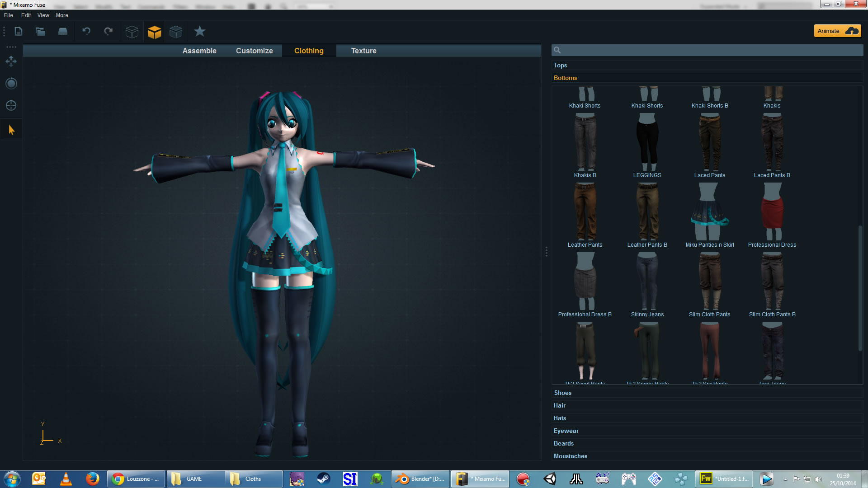Save the project with the save icon
This screenshot has height=488, width=868.
63,31
